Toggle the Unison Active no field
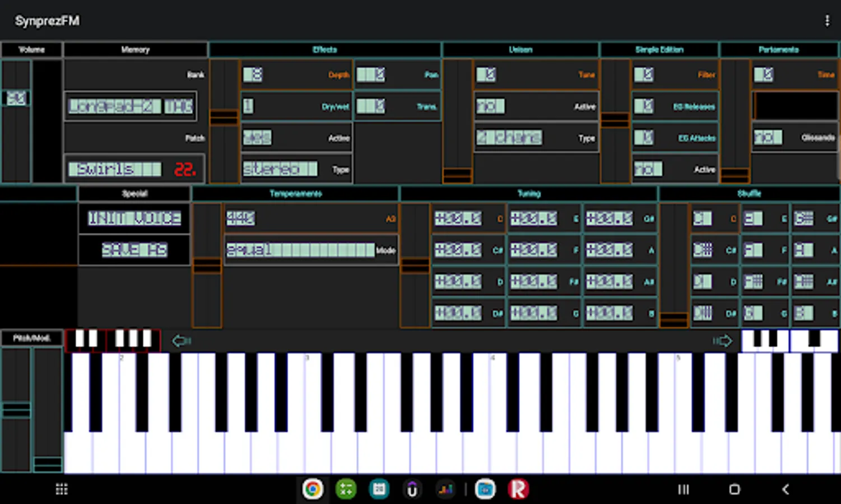This screenshot has width=841, height=504. point(490,106)
